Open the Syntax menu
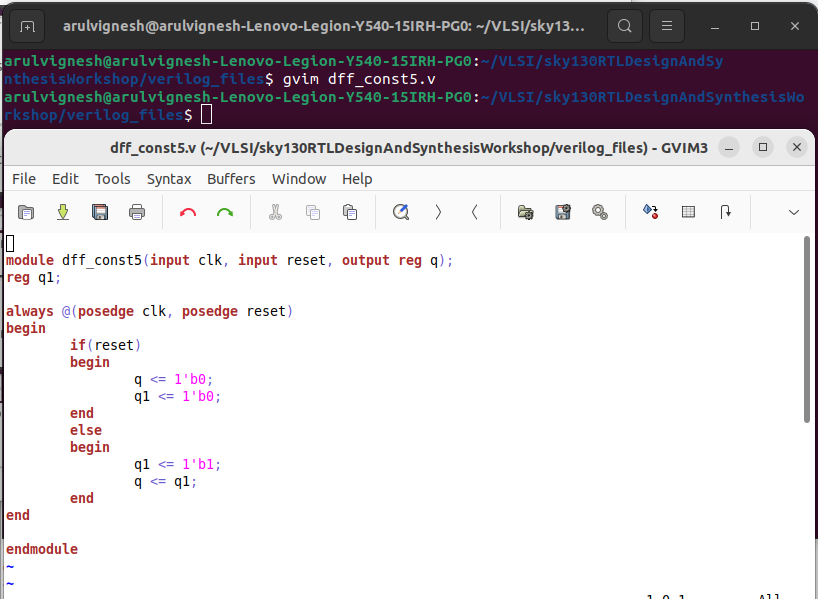The height and width of the screenshot is (599, 818). pyautogui.click(x=169, y=179)
